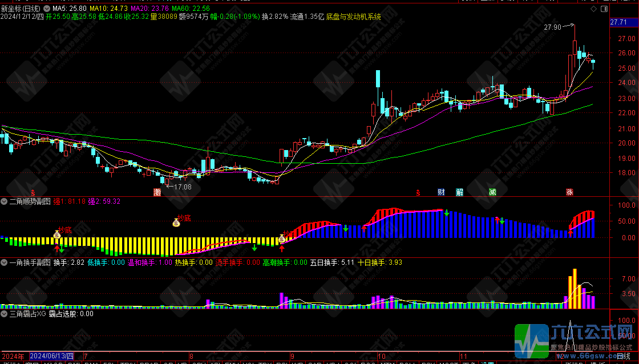This screenshot has width=639, height=364.
Task: Click the money bag icon near September
Action: tap(282, 238)
